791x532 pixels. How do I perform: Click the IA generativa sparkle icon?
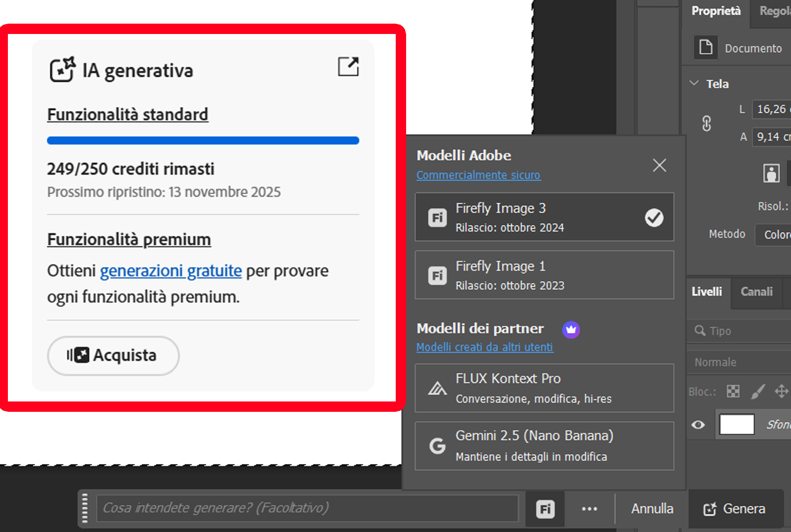[x=63, y=69]
